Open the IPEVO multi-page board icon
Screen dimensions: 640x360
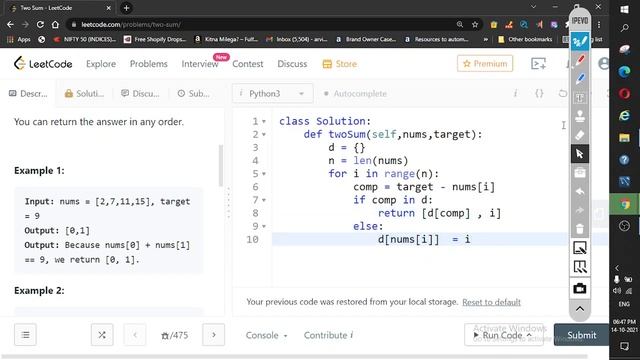[x=580, y=267]
